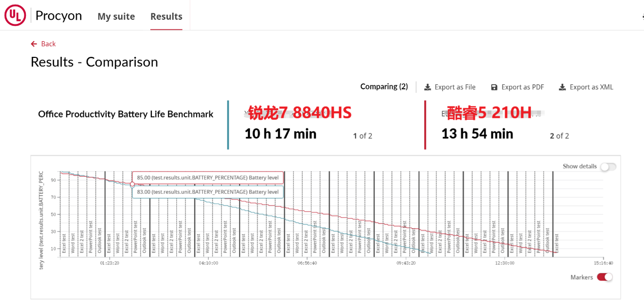Screen dimensions: 644x305
Task: Click the Procyon app title
Action: 58,16
